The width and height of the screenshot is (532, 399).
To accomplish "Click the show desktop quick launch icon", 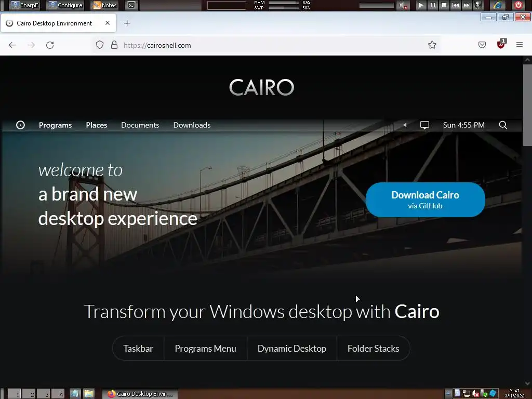I will [75, 394].
